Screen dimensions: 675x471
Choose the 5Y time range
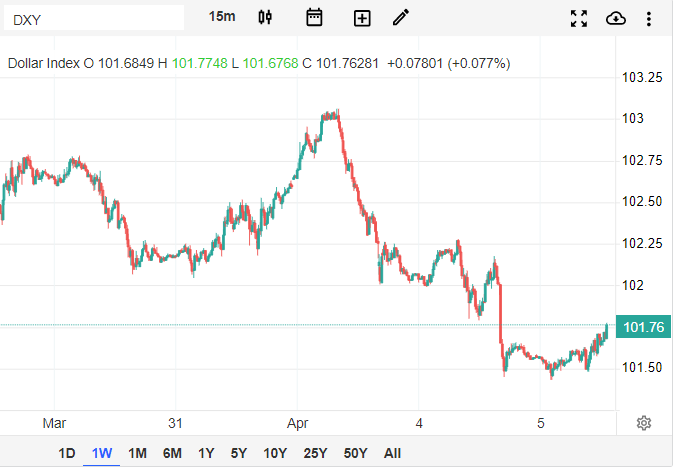[239, 453]
